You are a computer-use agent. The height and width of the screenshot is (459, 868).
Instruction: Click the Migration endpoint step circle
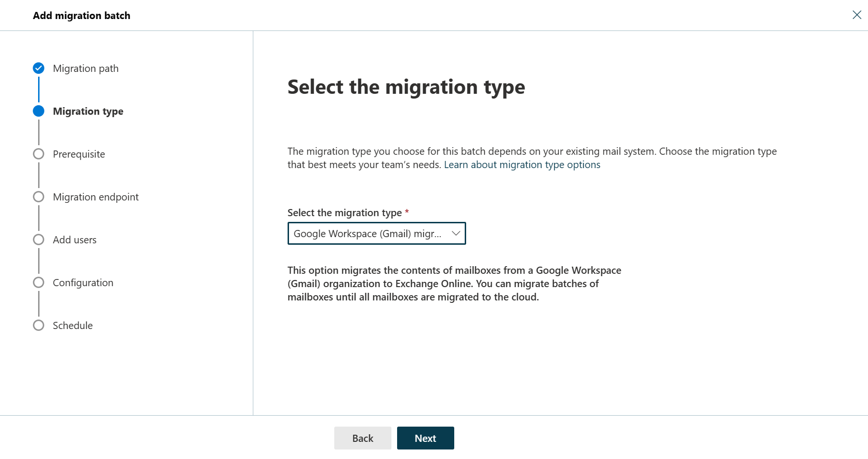pyautogui.click(x=39, y=197)
